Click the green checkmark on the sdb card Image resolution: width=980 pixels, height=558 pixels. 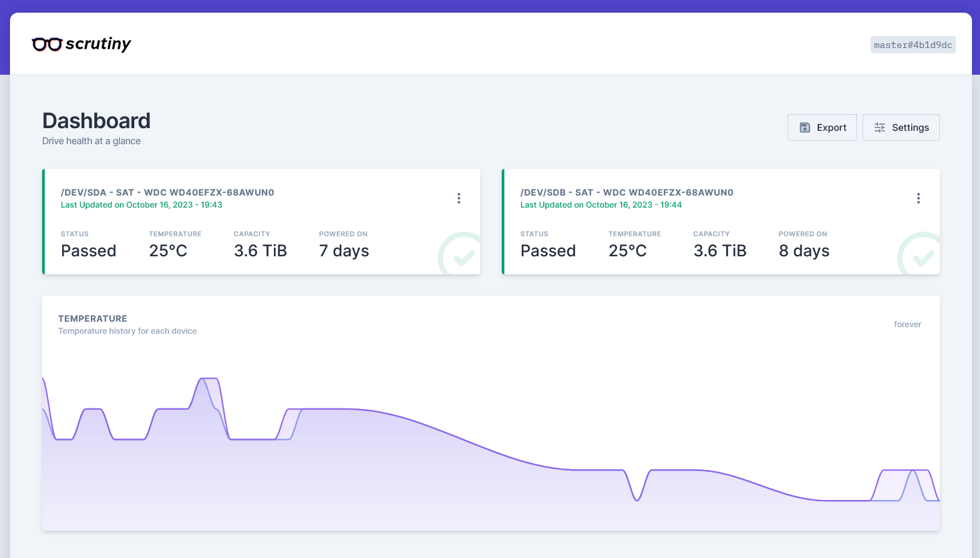pos(923,257)
